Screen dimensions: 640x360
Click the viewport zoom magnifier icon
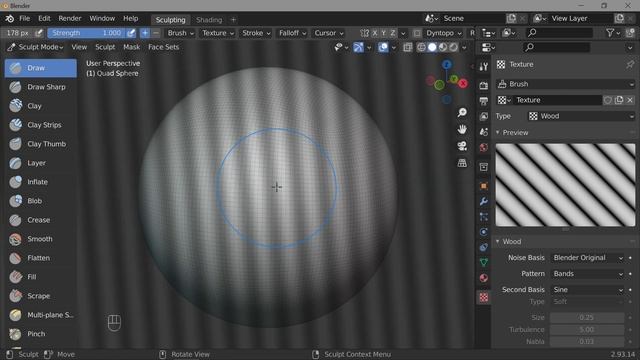pyautogui.click(x=462, y=112)
